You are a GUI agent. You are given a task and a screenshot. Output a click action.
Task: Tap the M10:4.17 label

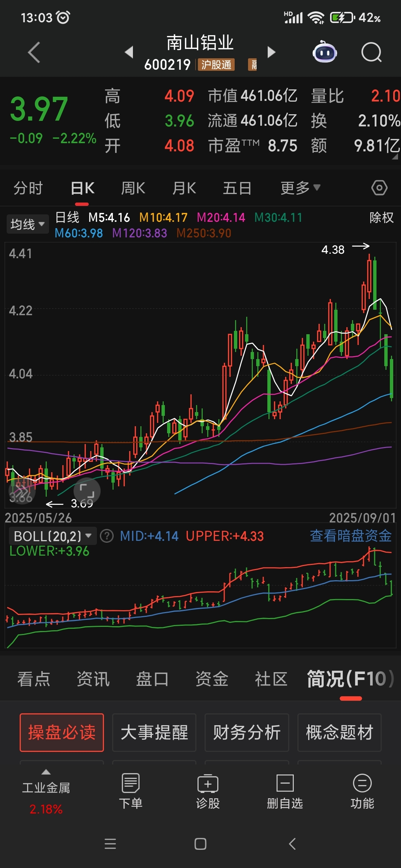(x=163, y=217)
